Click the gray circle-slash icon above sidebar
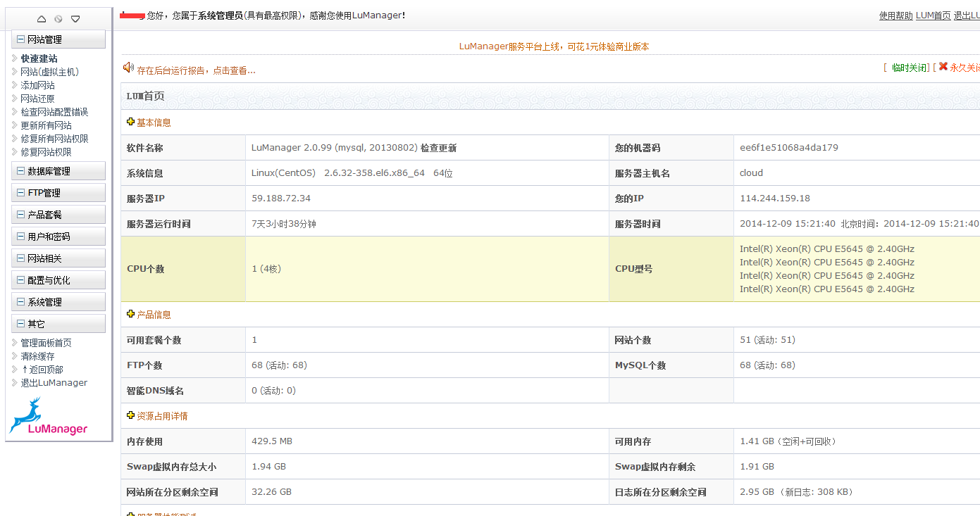 coord(58,19)
